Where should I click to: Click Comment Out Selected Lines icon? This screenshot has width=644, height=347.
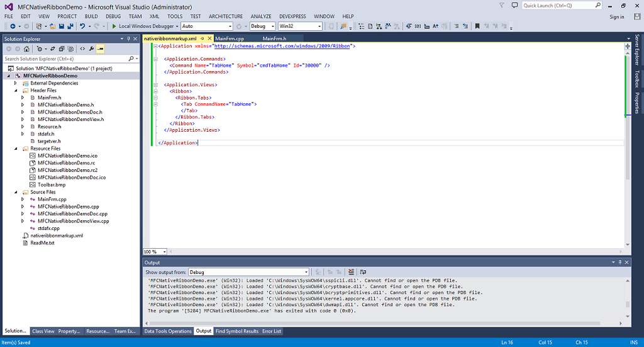point(457,26)
